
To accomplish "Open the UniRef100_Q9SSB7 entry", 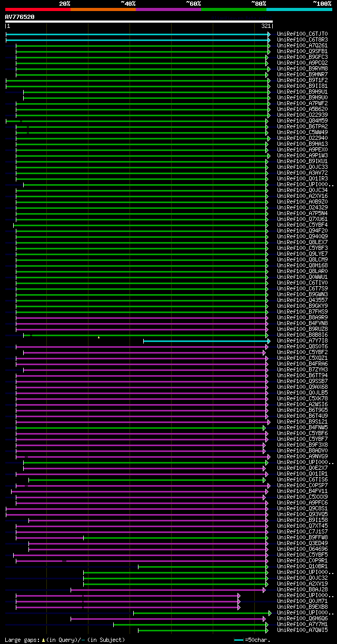I will click(x=302, y=381).
